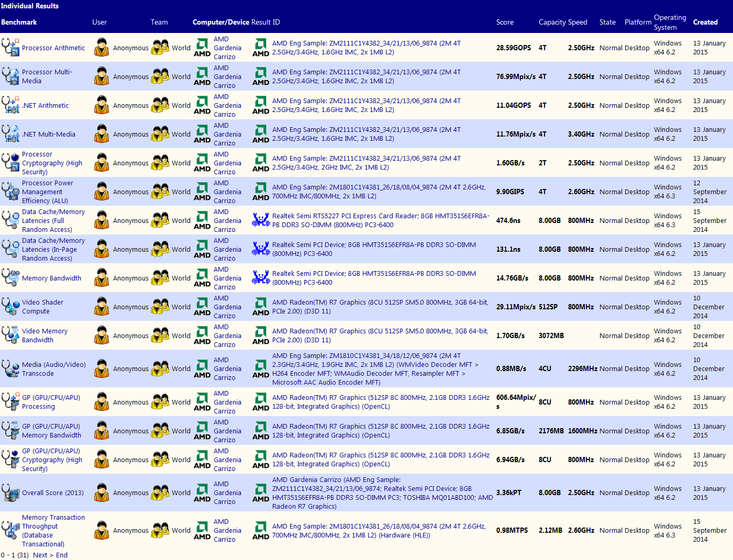Click the Video Memory Bandwidth benchmark icon
Image resolution: width=733 pixels, height=560 pixels.
click(10, 335)
